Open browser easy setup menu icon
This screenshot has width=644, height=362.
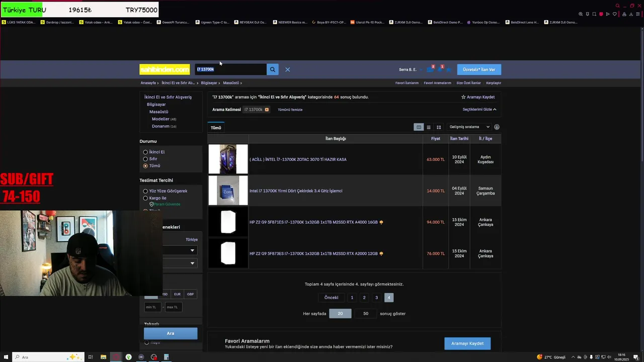(x=638, y=14)
